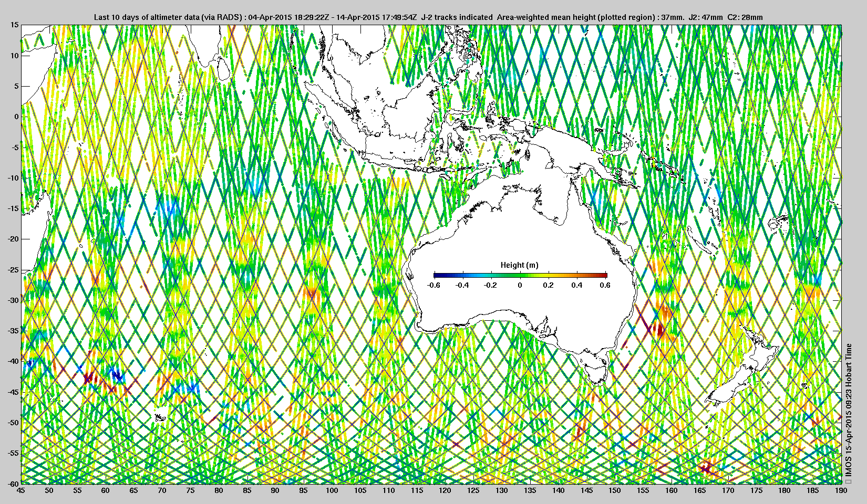867x504 pixels.
Task: Select the "-0.4" colorbar tick label
Action: [x=462, y=285]
